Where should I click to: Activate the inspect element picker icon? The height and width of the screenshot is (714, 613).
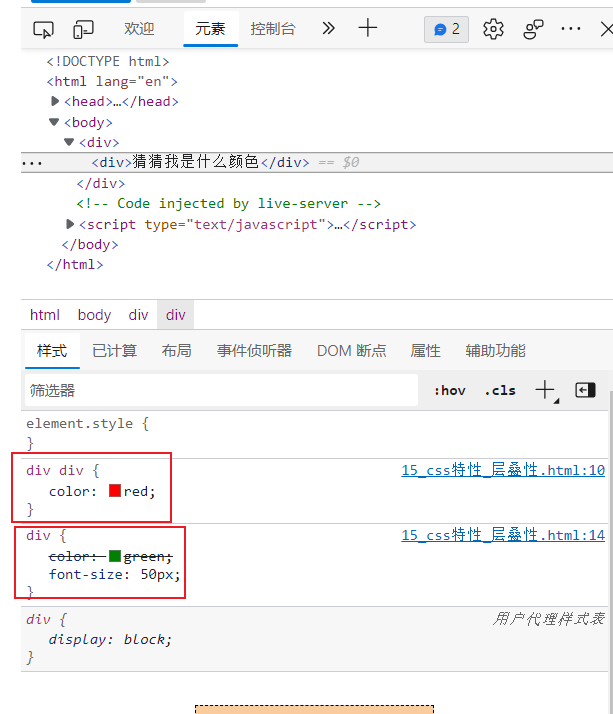(43, 30)
